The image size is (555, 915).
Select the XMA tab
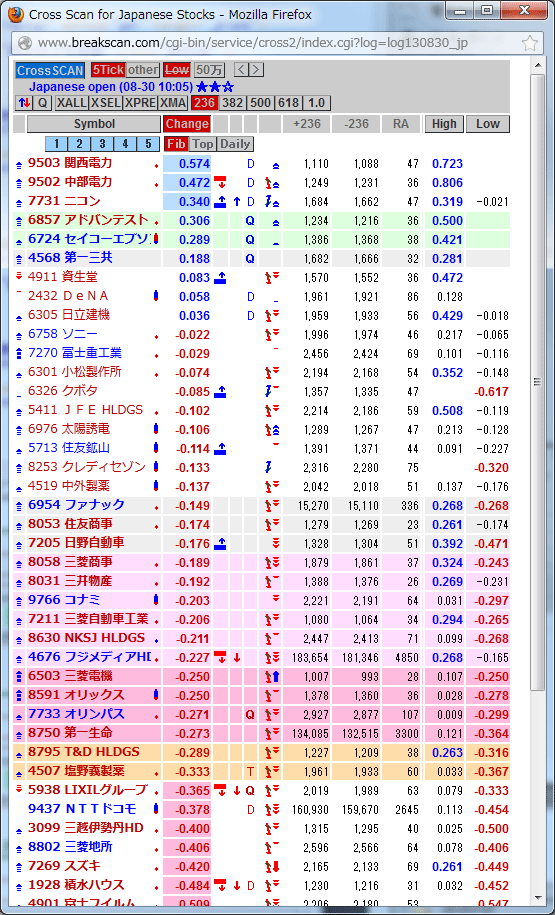click(x=173, y=103)
